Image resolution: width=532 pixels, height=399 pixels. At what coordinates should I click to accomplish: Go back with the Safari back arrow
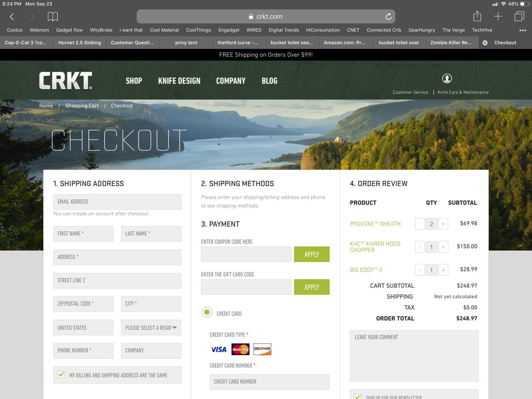pyautogui.click(x=12, y=17)
